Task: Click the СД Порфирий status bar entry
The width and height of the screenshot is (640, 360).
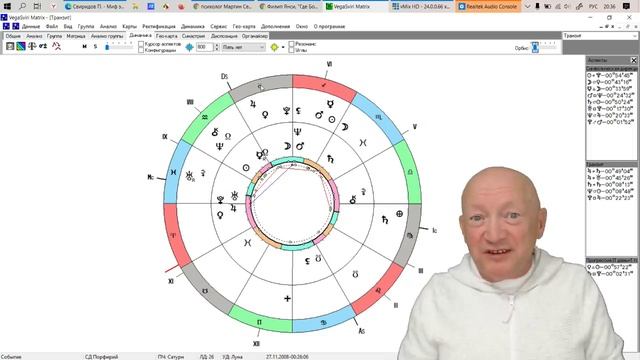Action: tap(101, 357)
